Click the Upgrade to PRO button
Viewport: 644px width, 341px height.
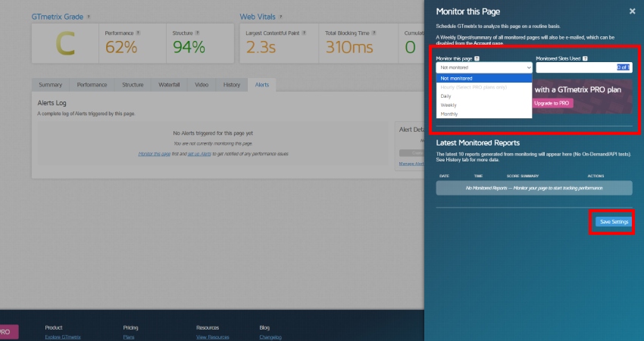552,103
